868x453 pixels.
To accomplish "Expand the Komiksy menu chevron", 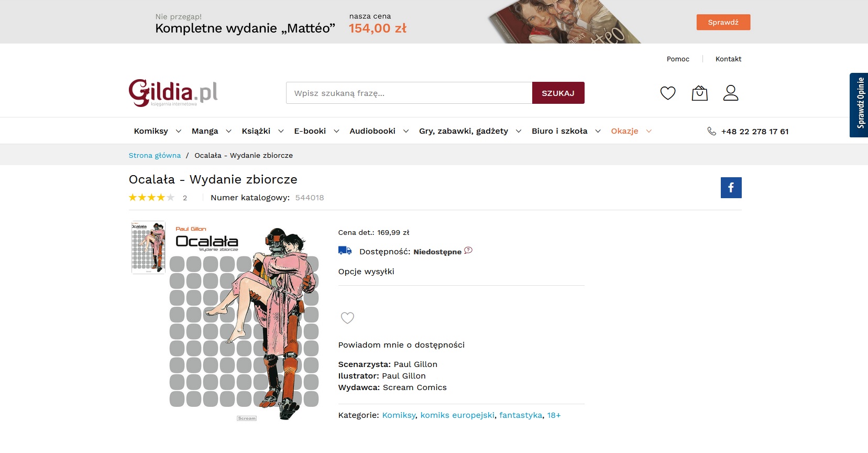I will click(178, 131).
